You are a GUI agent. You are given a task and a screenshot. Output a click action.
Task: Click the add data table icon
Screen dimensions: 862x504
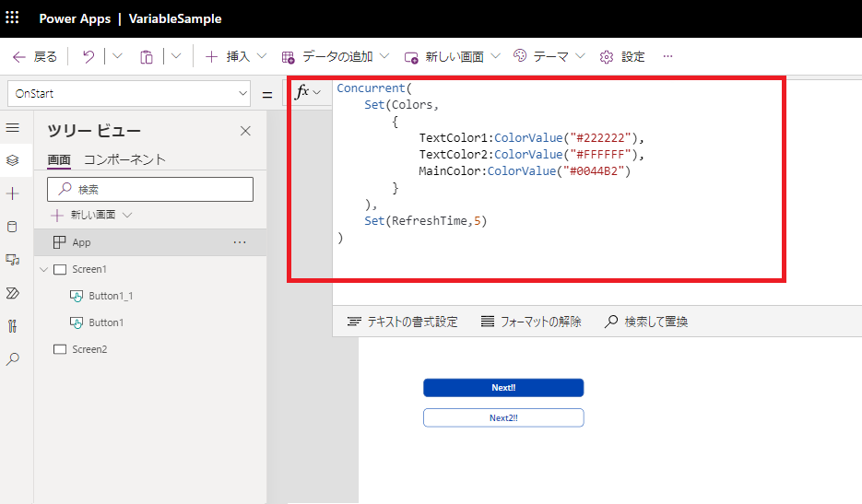tap(288, 57)
